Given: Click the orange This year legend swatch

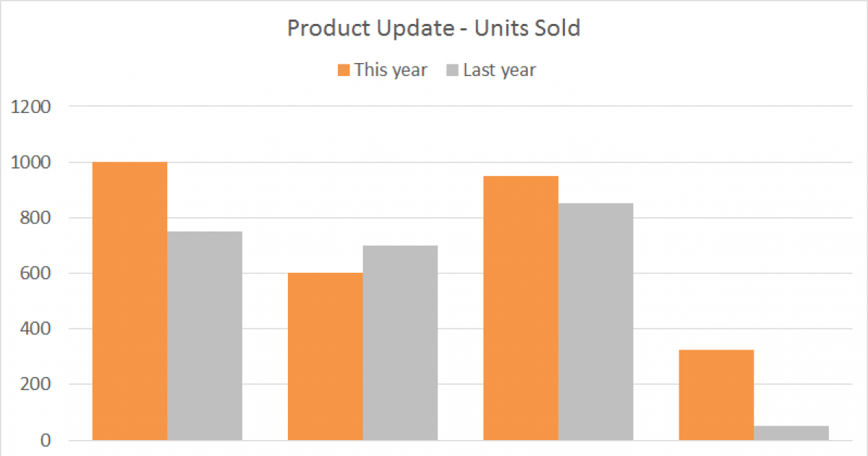Looking at the screenshot, I should 343,70.
